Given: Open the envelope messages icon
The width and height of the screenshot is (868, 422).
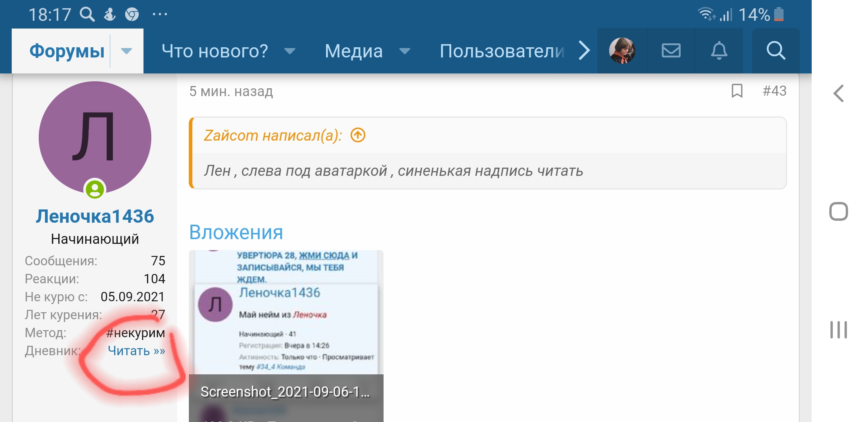Looking at the screenshot, I should (671, 51).
